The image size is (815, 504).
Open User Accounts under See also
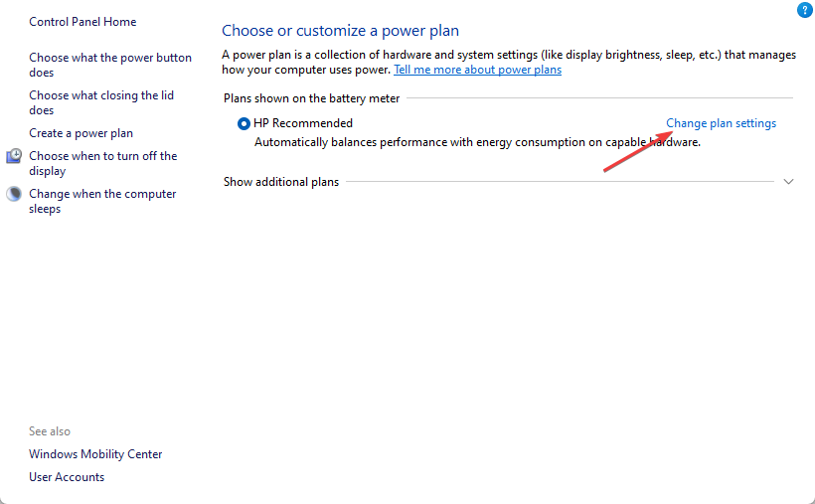click(67, 477)
